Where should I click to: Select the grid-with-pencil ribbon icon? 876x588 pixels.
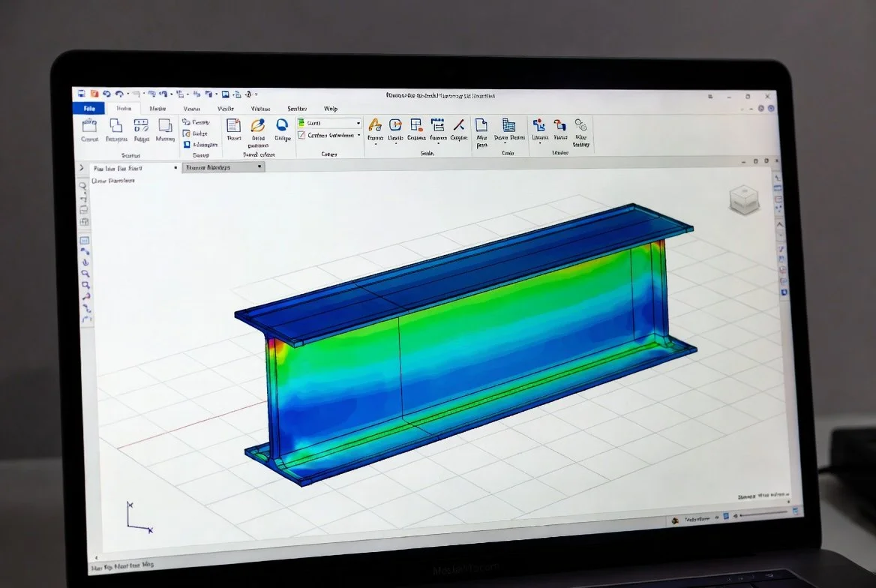coord(141,126)
